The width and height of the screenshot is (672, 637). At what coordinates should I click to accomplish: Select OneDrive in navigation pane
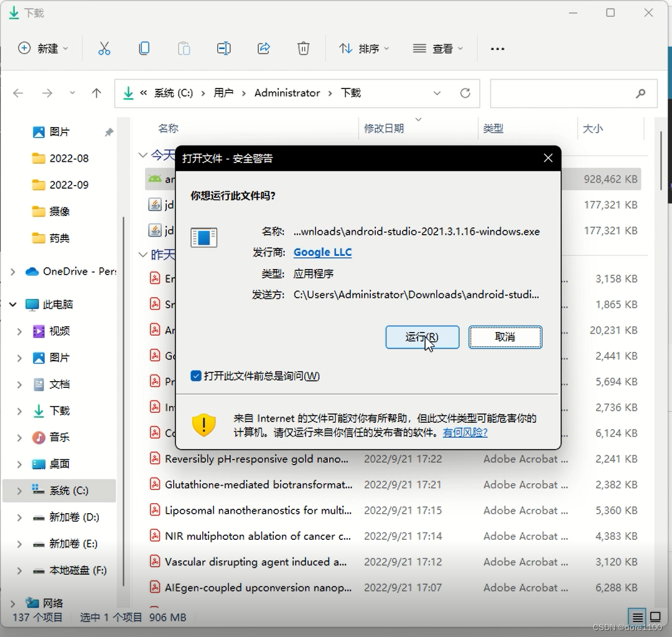click(x=70, y=271)
